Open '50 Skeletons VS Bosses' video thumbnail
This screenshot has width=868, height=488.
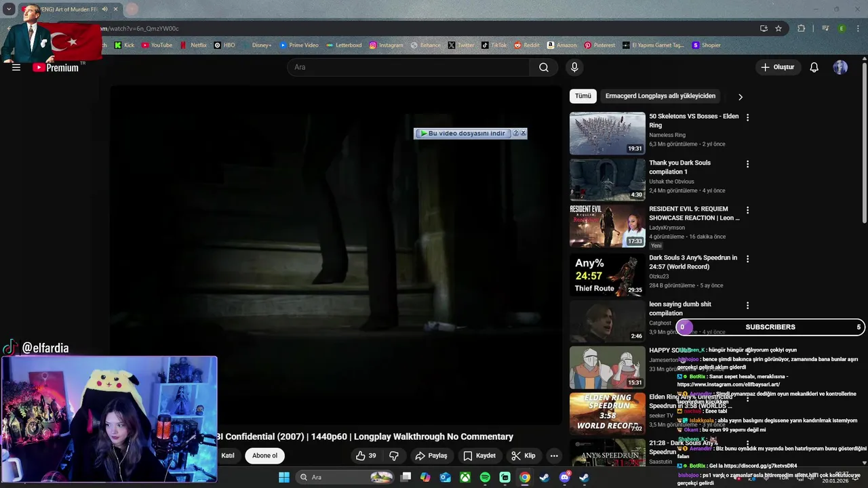tap(608, 134)
